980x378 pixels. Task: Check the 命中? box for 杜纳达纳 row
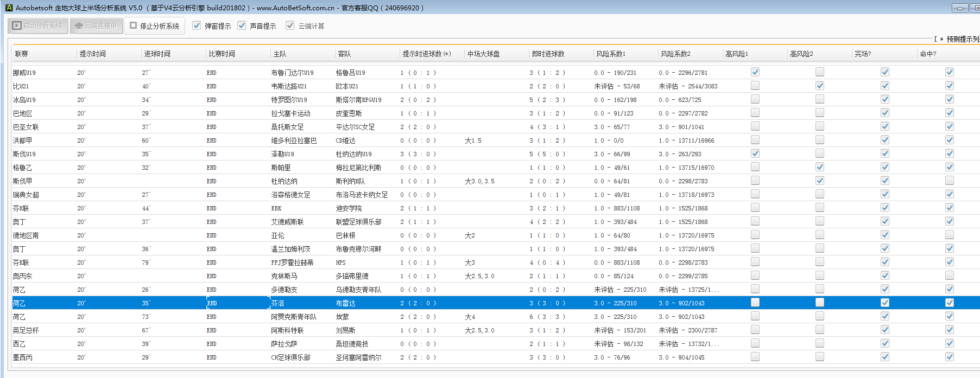tap(949, 181)
